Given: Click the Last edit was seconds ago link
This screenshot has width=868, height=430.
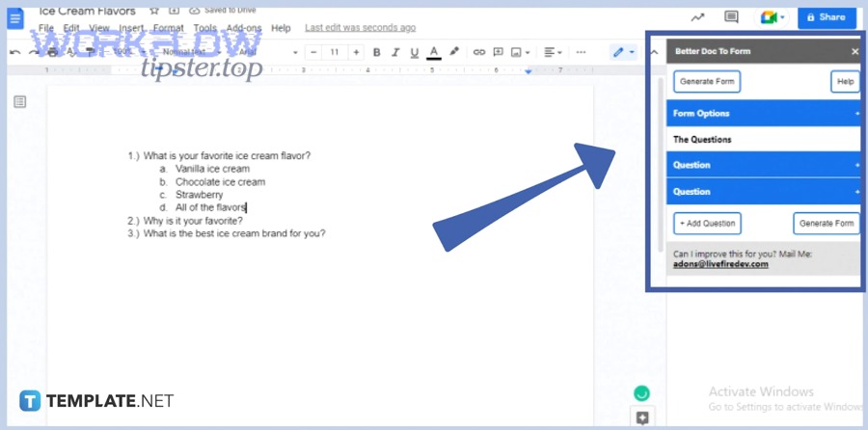Looking at the screenshot, I should click(x=361, y=27).
